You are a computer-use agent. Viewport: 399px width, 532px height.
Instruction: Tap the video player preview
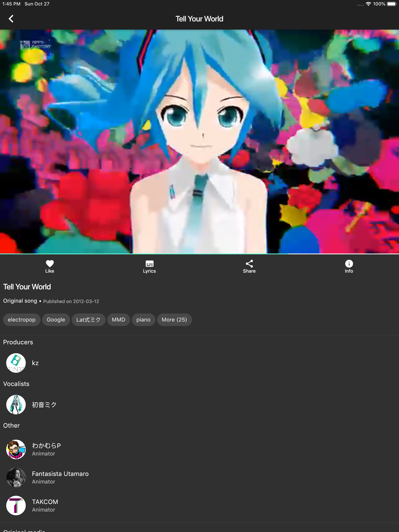pyautogui.click(x=199, y=141)
